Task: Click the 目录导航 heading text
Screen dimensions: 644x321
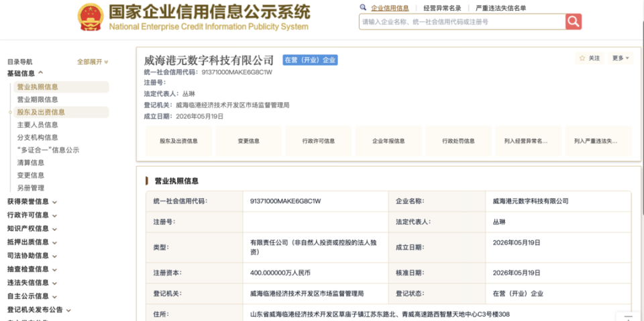Action: pos(19,62)
